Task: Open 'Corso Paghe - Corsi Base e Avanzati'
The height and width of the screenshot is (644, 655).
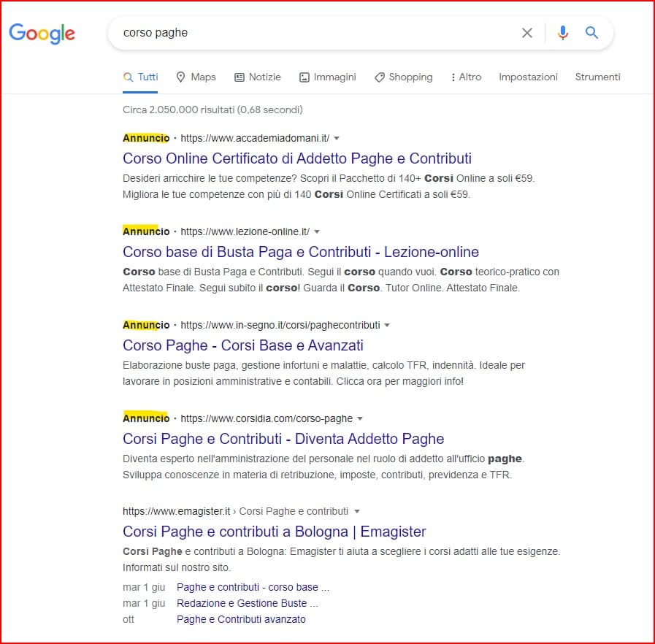Action: point(242,346)
